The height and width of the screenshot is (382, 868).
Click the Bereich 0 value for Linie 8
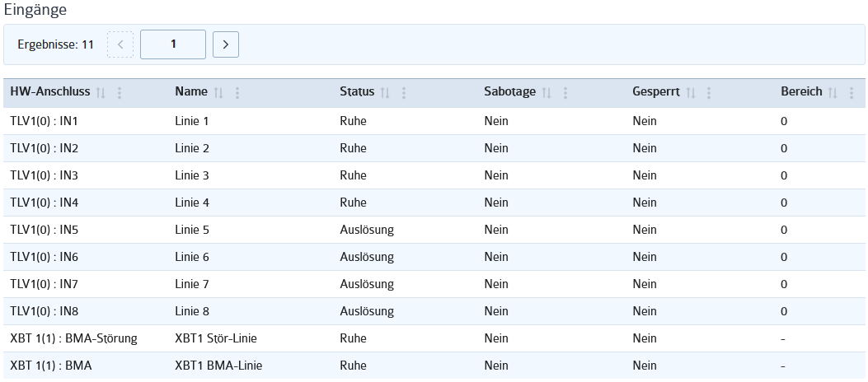[x=784, y=311]
